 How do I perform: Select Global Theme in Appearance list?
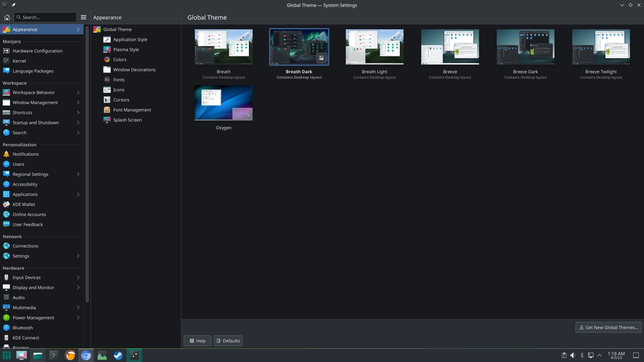coord(136,29)
